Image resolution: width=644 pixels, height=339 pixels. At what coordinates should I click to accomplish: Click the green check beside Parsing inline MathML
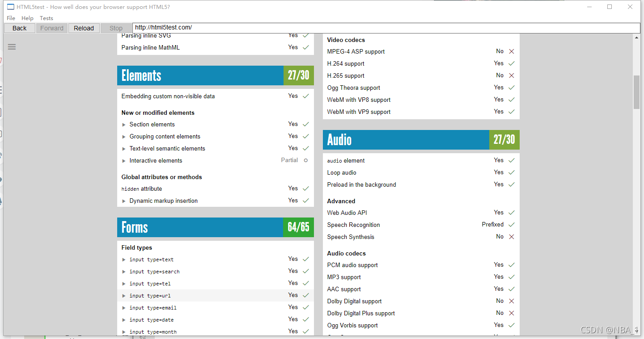point(306,47)
